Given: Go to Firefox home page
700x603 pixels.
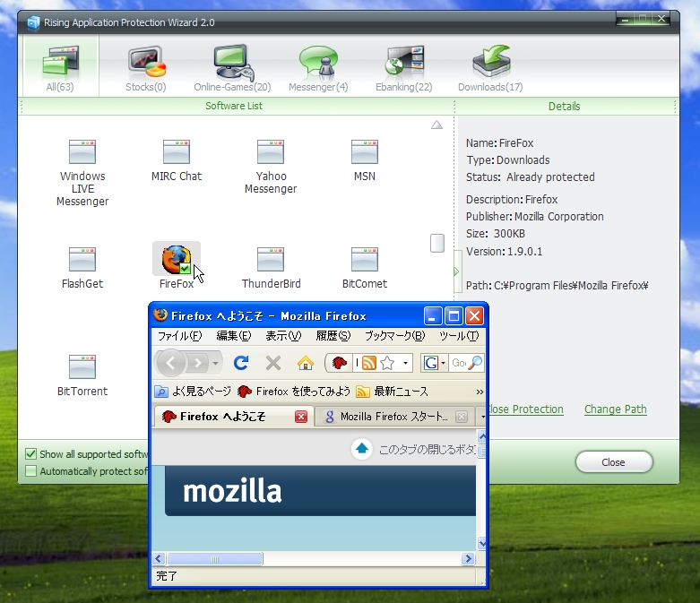Looking at the screenshot, I should (x=306, y=363).
